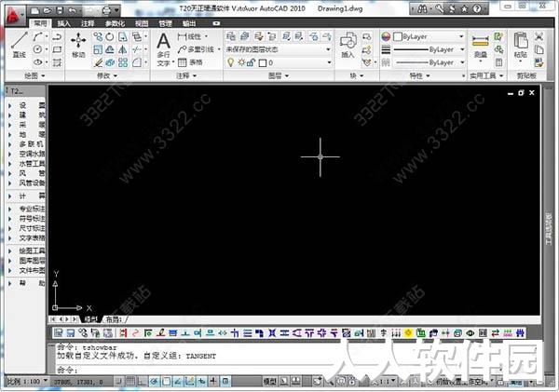Switch to the 注释 ribbon tab
The width and height of the screenshot is (559, 392).
[88, 23]
